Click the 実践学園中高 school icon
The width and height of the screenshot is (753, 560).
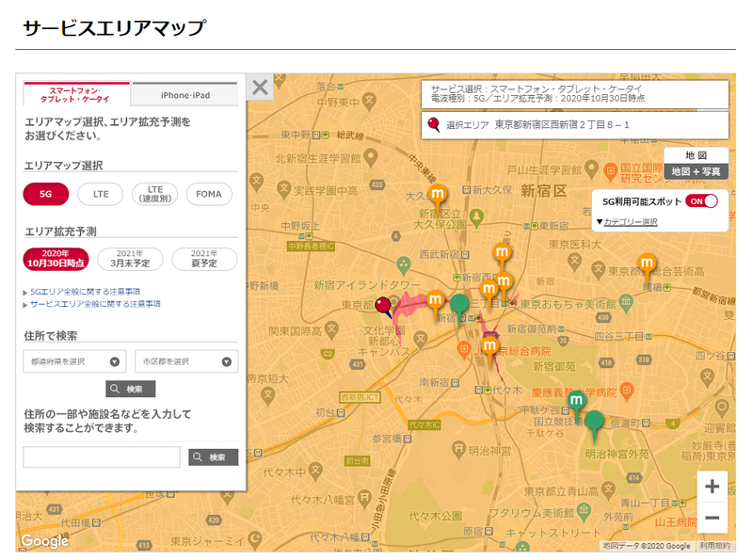(284, 189)
